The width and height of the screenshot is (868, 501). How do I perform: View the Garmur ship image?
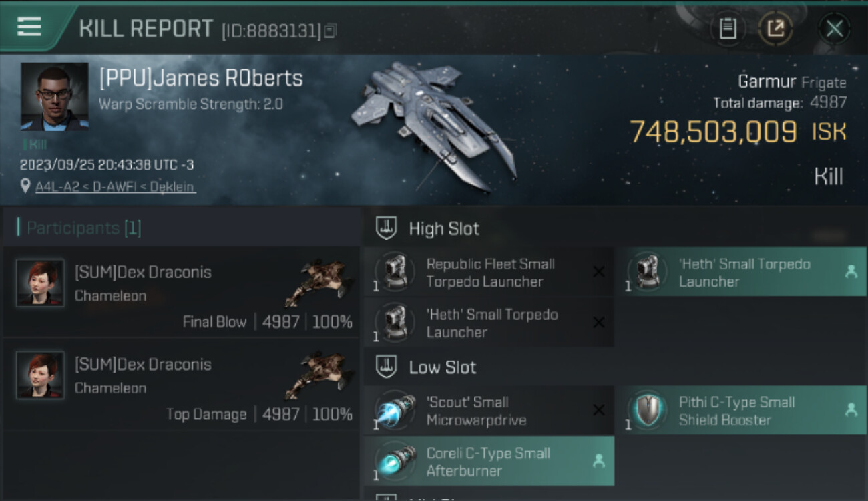(x=434, y=126)
